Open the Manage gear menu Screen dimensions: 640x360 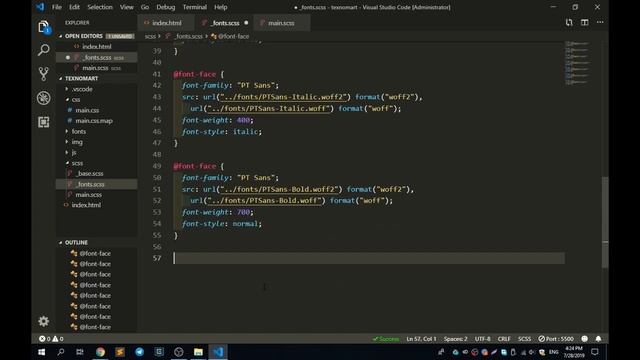coord(44,321)
